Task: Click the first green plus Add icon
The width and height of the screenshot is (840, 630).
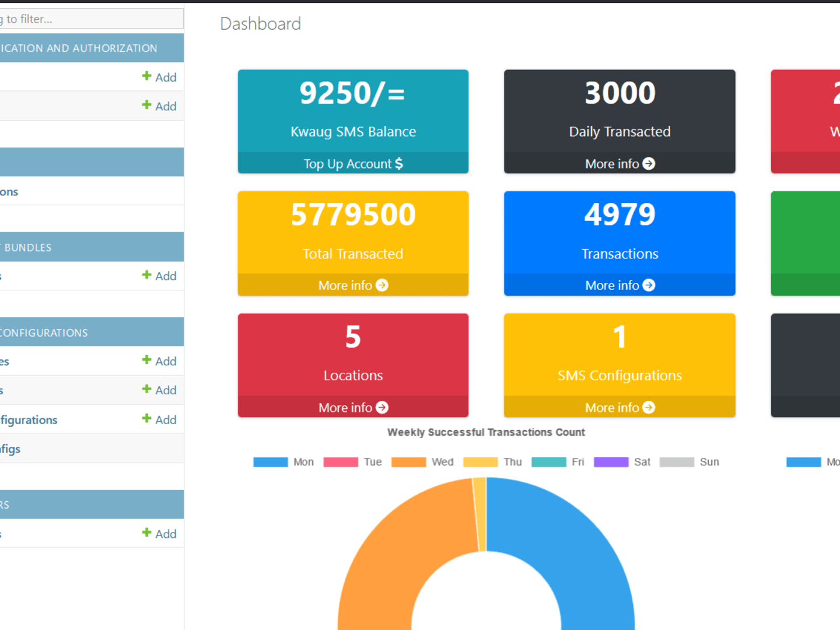Action: point(147,76)
